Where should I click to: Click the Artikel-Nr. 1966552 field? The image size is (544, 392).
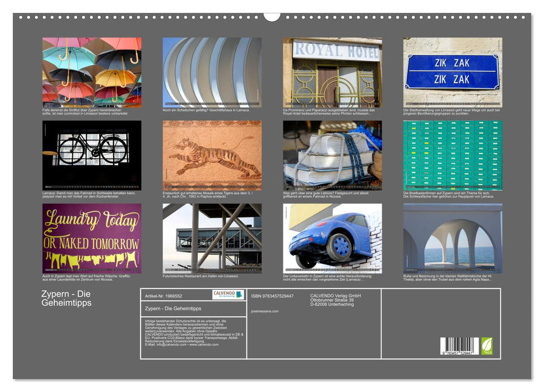[163, 296]
